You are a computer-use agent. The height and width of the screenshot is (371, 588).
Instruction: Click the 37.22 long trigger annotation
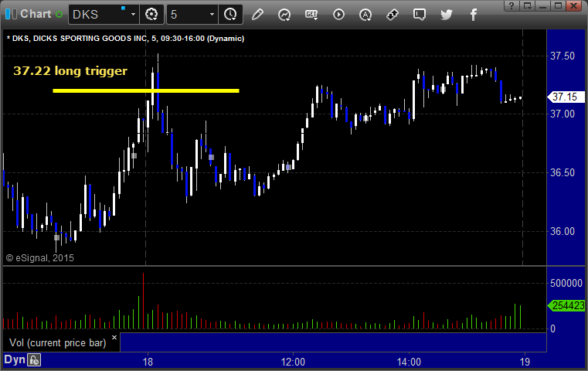point(70,70)
